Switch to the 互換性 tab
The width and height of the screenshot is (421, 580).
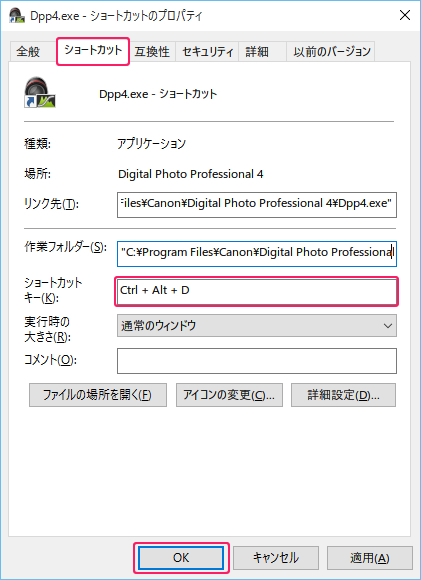[152, 51]
